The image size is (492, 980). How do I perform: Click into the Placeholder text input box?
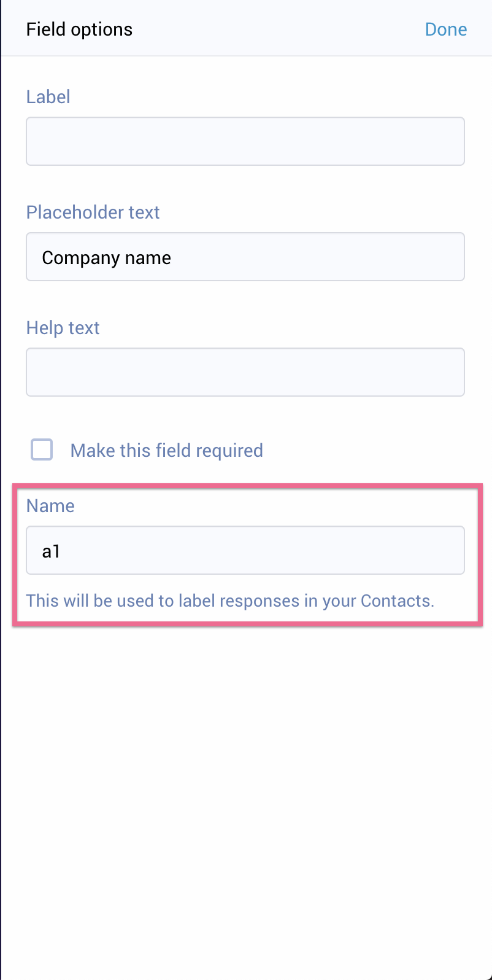pos(245,257)
